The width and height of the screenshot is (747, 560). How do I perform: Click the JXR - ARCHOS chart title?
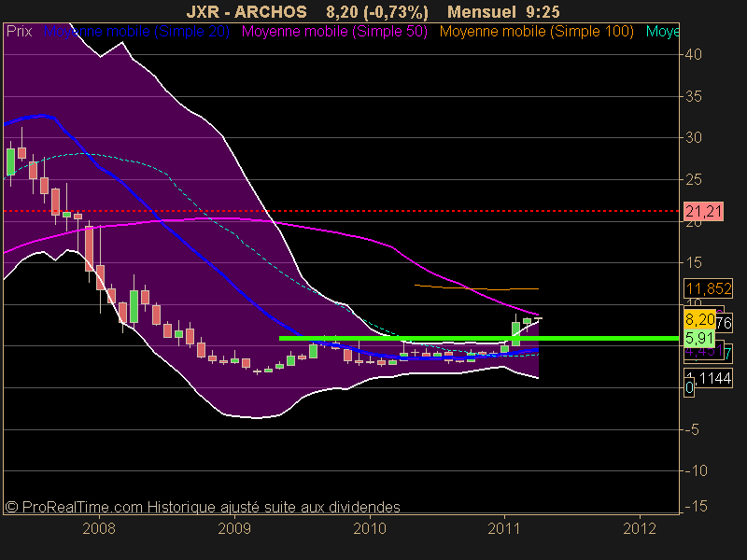[x=247, y=11]
